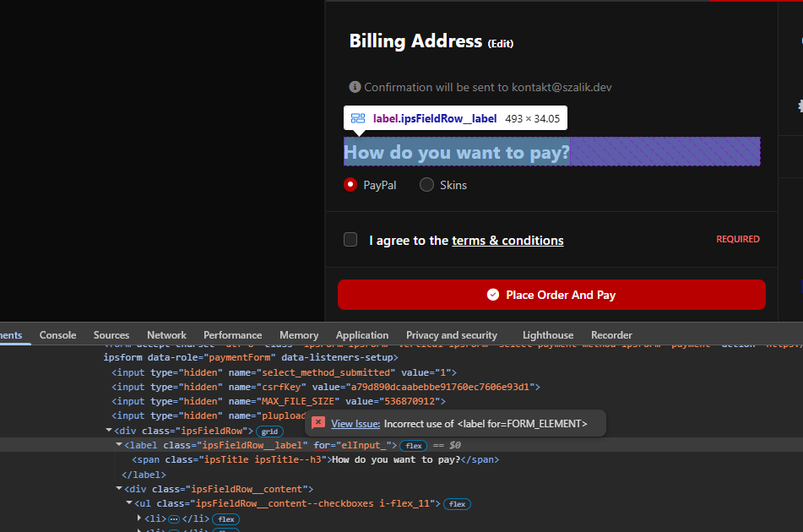Collapse the ipsFieldRow__label element node
803x532 pixels.
[x=119, y=445]
